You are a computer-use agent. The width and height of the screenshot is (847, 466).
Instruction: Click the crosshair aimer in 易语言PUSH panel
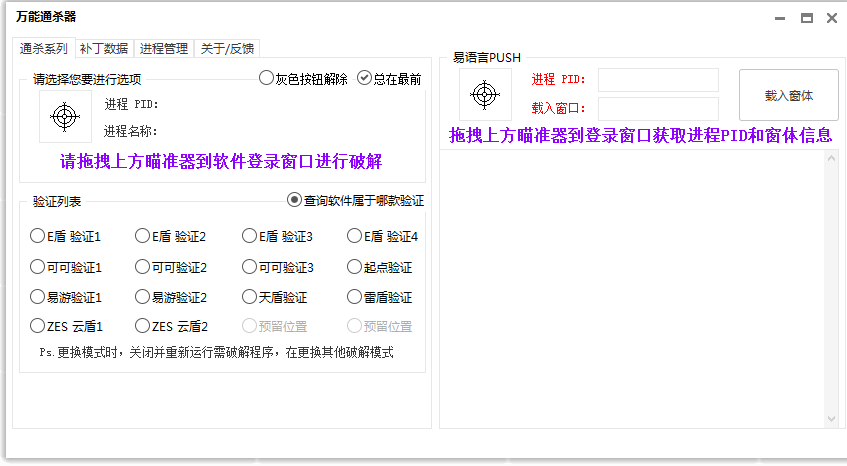pyautogui.click(x=485, y=95)
